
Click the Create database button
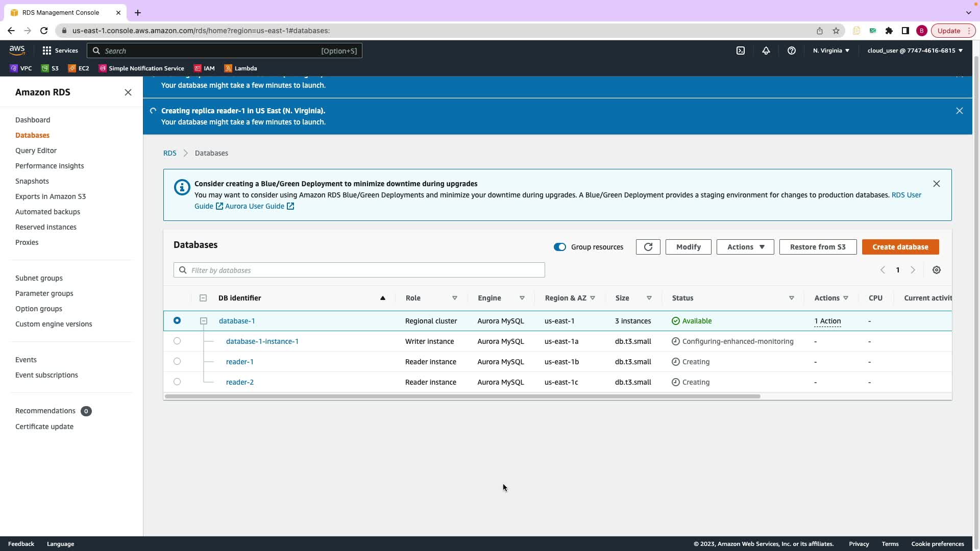click(900, 247)
